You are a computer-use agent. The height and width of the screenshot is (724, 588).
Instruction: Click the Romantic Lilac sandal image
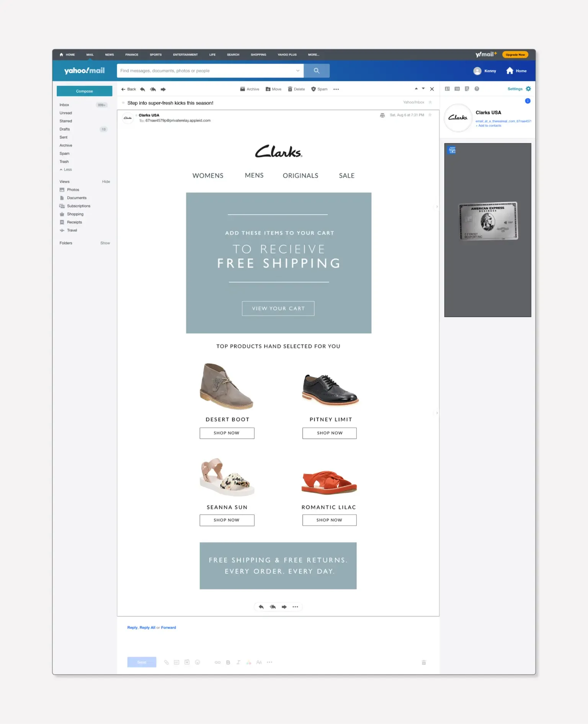pos(329,482)
